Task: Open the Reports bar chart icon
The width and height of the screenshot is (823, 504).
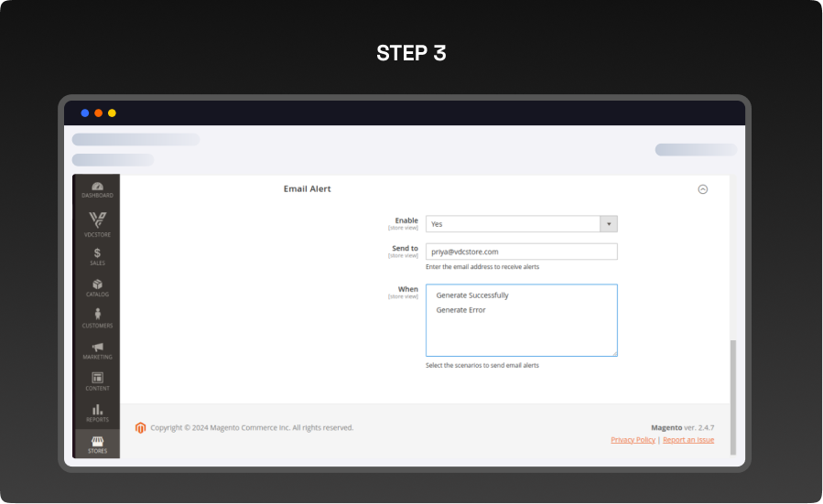Action: click(97, 412)
